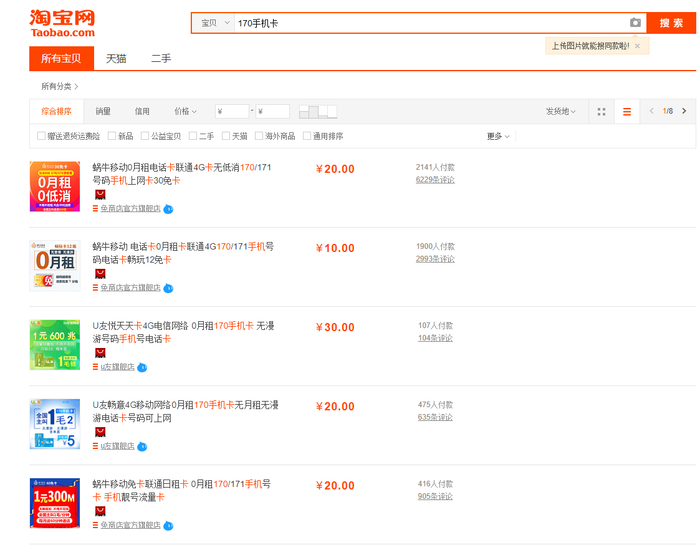This screenshot has height=552, width=700.
Task: Open U友畅意4G移动网络 listing title
Action: [x=185, y=411]
